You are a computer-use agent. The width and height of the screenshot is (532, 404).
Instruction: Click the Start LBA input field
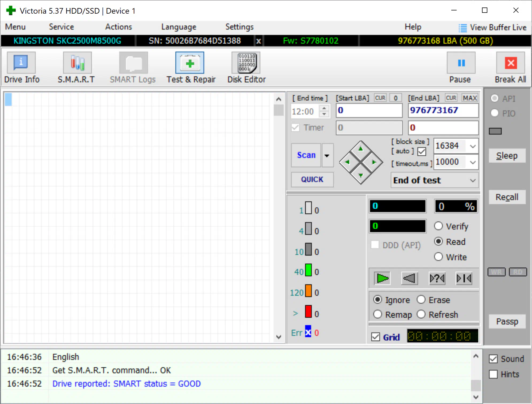coord(369,110)
